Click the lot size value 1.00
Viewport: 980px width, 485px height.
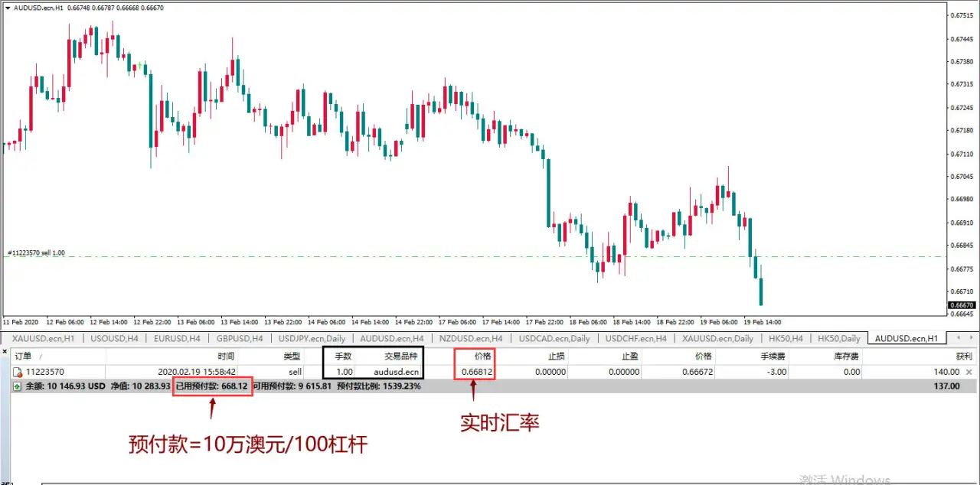pos(345,372)
